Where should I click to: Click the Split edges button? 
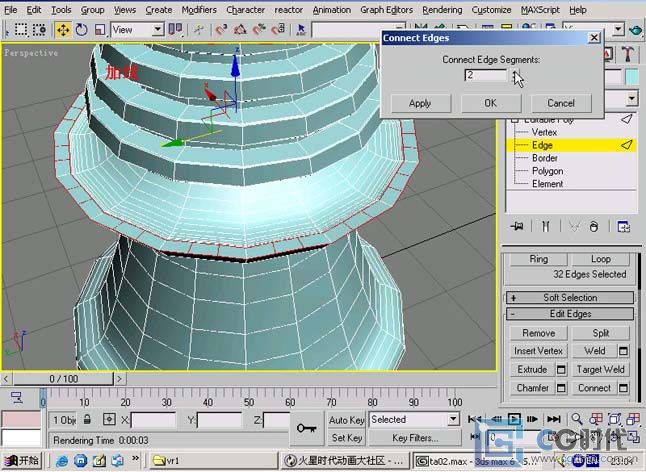(601, 333)
